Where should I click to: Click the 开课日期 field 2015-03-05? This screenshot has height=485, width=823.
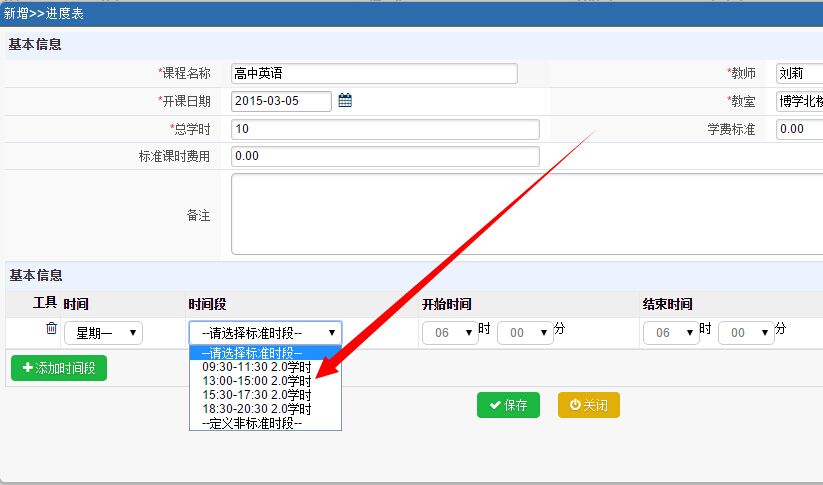pos(281,101)
